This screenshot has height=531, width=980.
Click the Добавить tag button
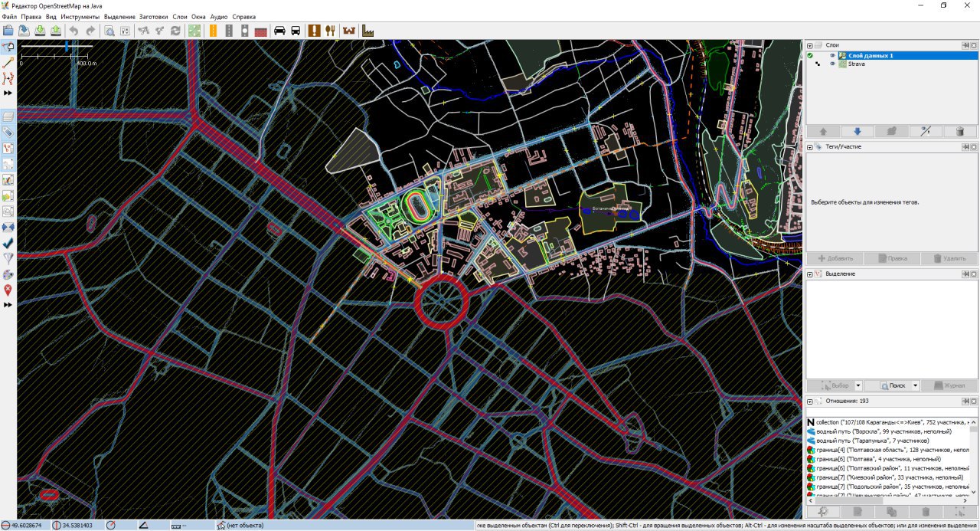[x=835, y=258]
